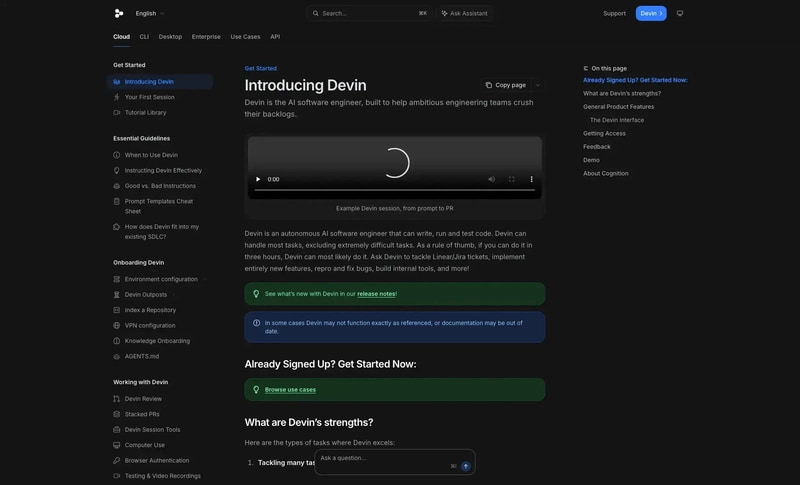Switch to the API tab
The image size is (800, 485).
pos(275,37)
